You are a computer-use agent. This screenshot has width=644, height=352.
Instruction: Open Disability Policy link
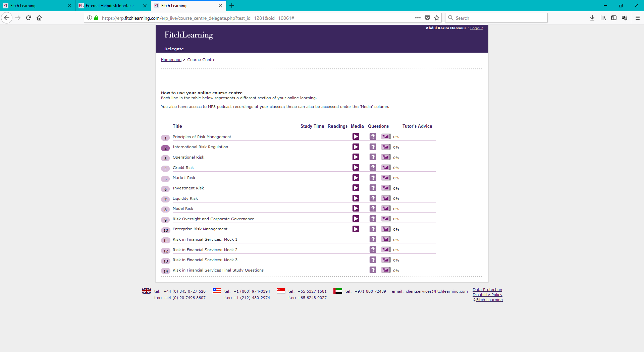tap(487, 295)
